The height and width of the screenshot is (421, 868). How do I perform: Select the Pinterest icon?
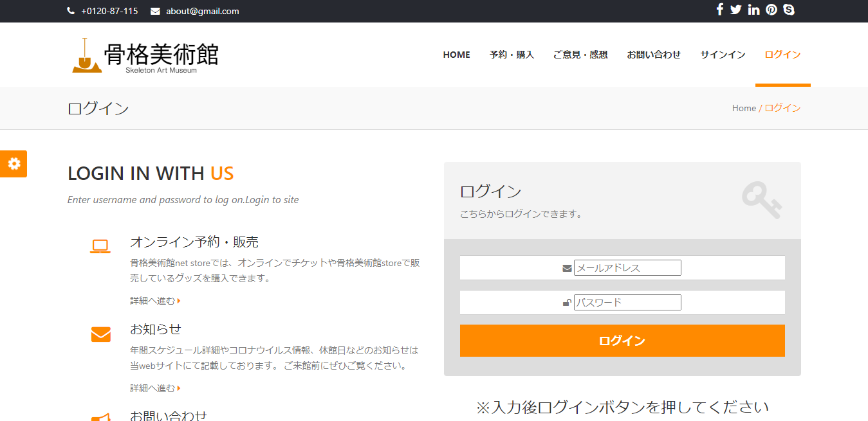pyautogui.click(x=771, y=10)
